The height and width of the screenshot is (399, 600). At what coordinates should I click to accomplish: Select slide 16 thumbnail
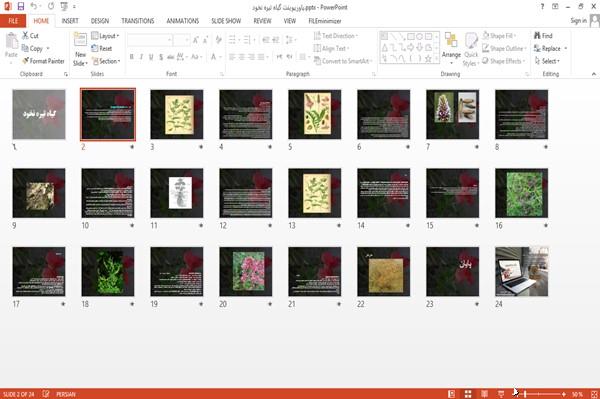pos(522,193)
